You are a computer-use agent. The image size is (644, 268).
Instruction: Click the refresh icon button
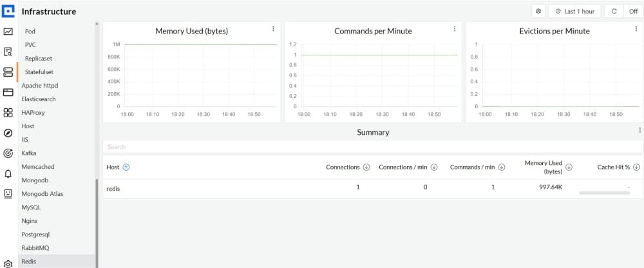coord(614,11)
